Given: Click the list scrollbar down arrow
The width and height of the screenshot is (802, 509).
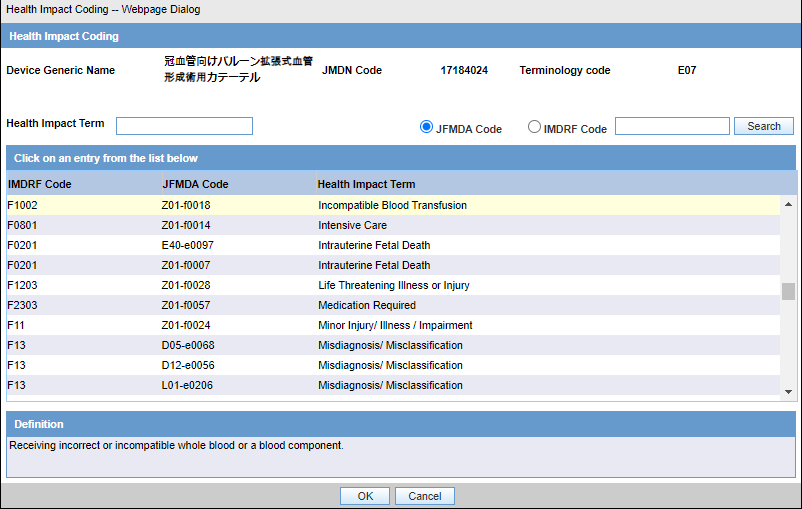Looking at the screenshot, I should point(788,392).
